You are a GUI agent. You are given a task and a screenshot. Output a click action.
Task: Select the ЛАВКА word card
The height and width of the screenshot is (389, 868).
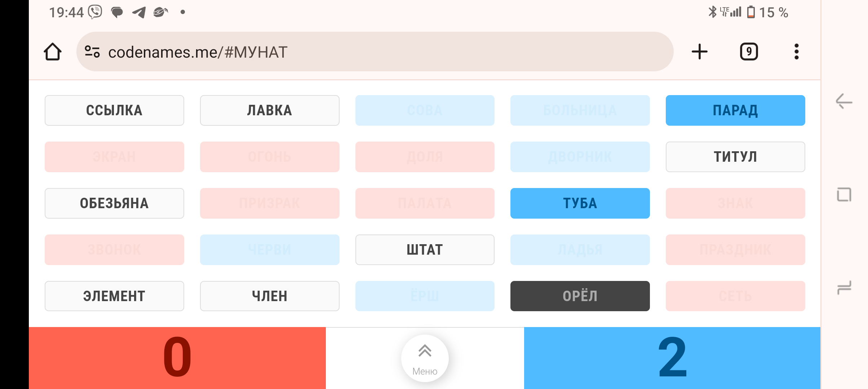[x=270, y=110]
